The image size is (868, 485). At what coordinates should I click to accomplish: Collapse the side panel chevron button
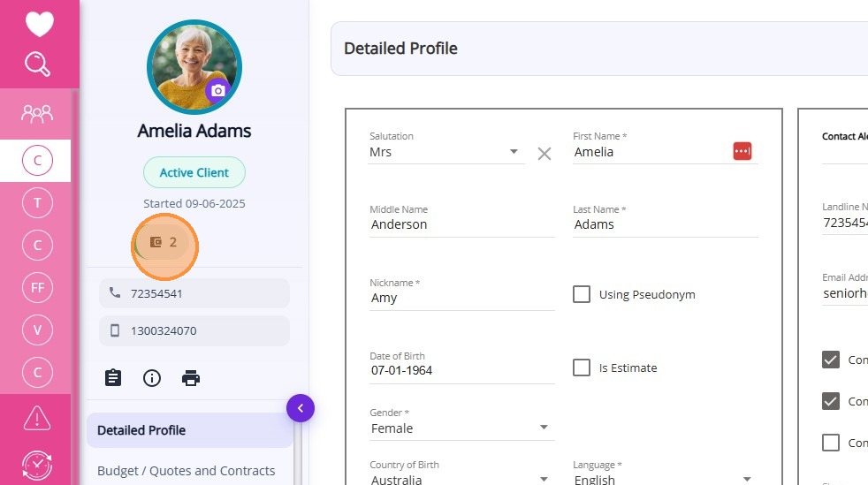[x=301, y=408]
